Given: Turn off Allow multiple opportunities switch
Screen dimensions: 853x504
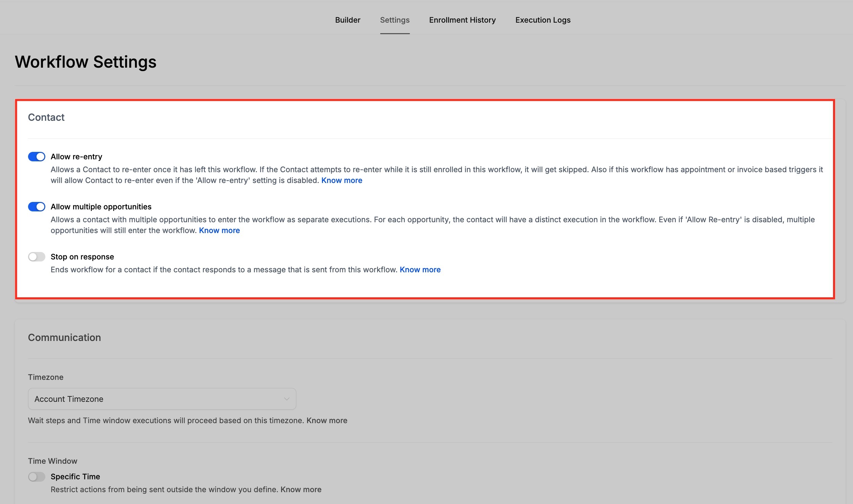Looking at the screenshot, I should 37,206.
